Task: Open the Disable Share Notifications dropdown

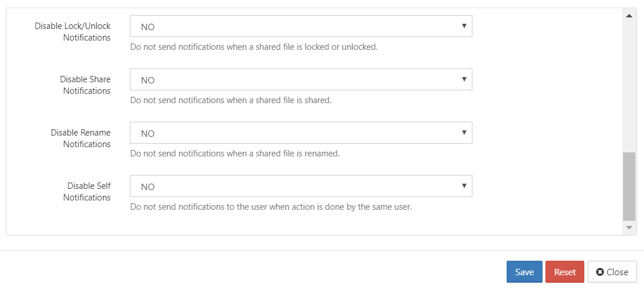Action: pos(301,80)
